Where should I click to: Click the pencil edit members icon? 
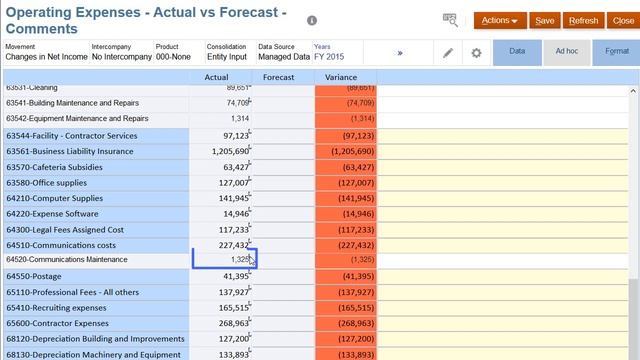coord(448,53)
